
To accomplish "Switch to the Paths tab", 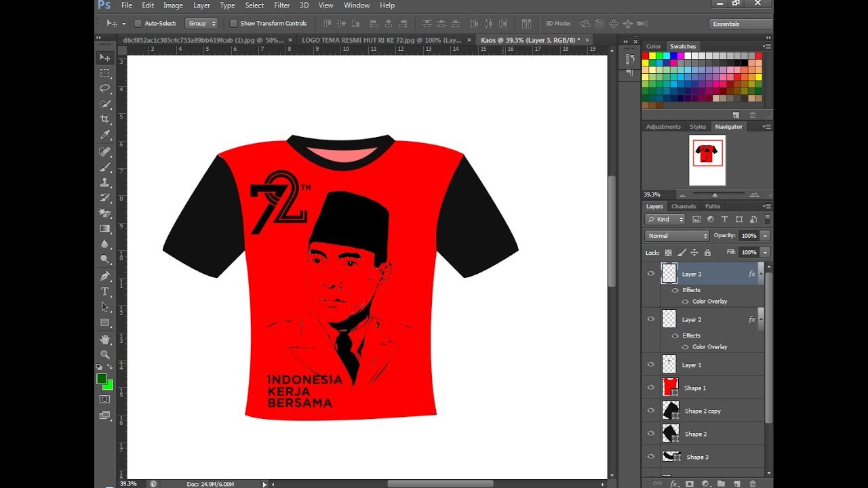I will (x=713, y=206).
